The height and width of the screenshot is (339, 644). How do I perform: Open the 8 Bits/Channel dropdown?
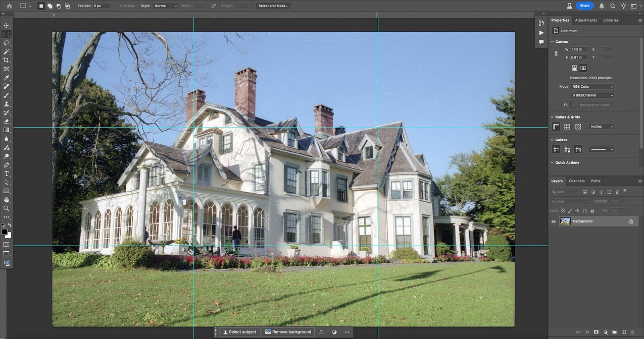coord(591,95)
